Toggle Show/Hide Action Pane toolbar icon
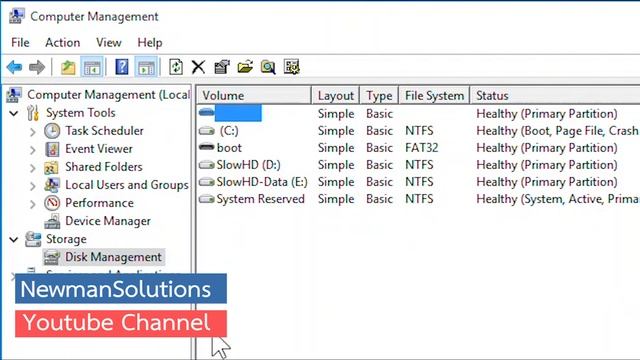This screenshot has height=360, width=640. pos(146,67)
